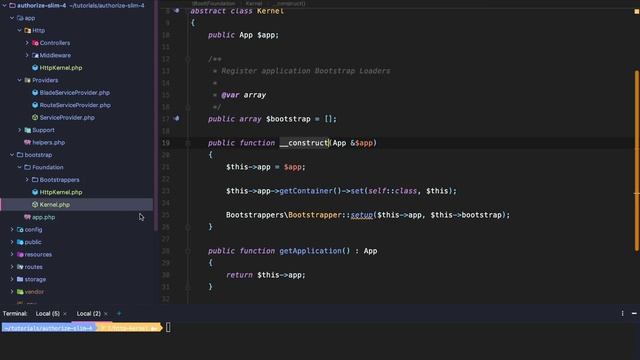Click the inspection warning indicator in editor corner
This screenshot has height=360, width=640.
636,11
